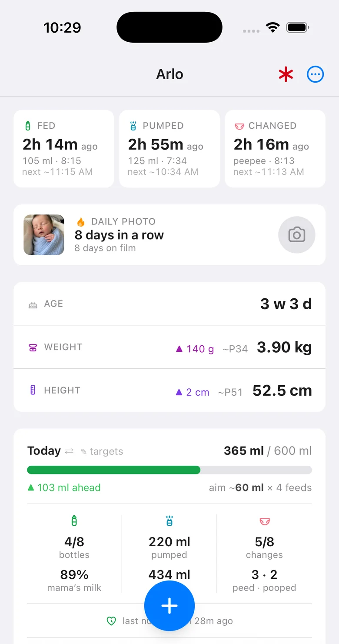Open the baby photo thumbnail
Screen dimensions: 339x644
[44, 235]
